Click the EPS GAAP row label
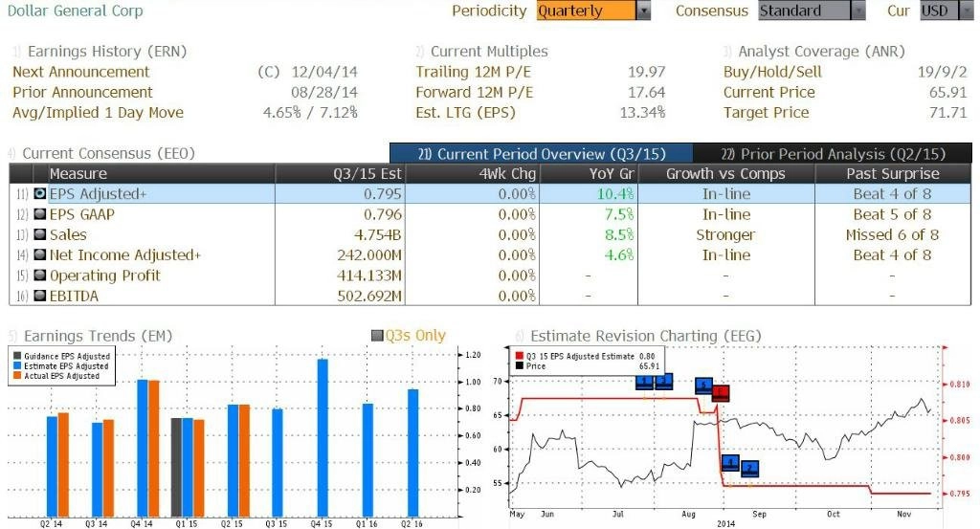This screenshot has height=529, width=980. pos(82,214)
